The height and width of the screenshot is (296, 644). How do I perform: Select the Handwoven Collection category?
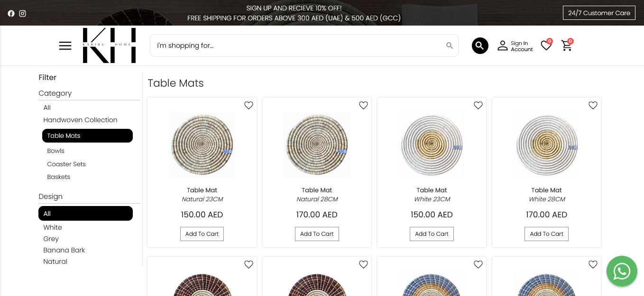click(x=80, y=120)
